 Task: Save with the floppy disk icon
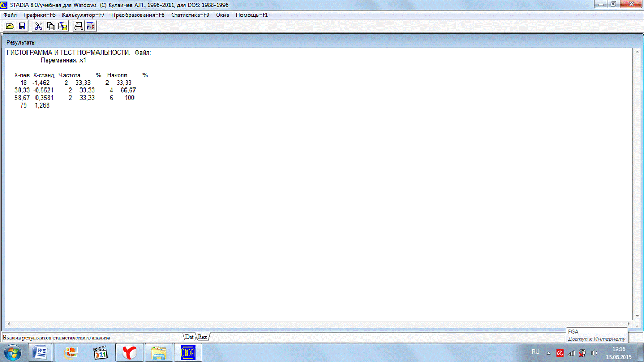(22, 26)
